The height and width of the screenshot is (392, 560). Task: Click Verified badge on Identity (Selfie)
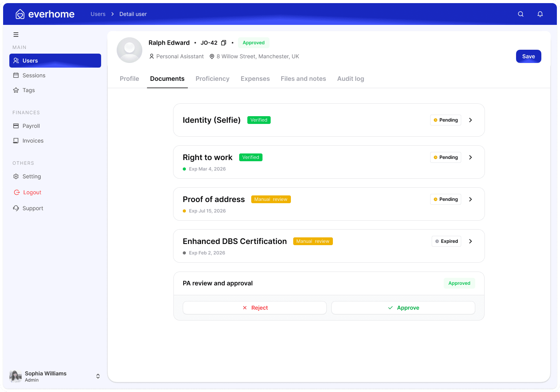coord(259,120)
